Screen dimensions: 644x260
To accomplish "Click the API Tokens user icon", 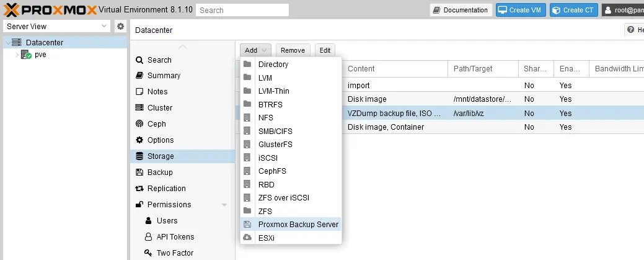I will (x=148, y=237).
